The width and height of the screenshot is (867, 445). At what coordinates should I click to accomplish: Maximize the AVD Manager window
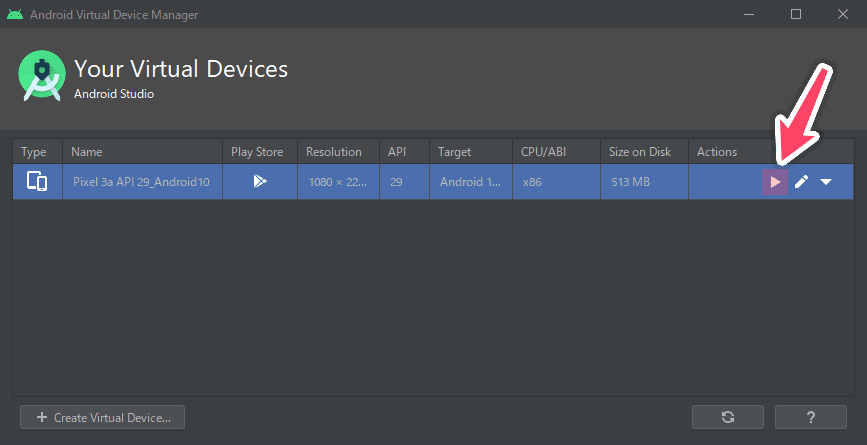(x=796, y=14)
